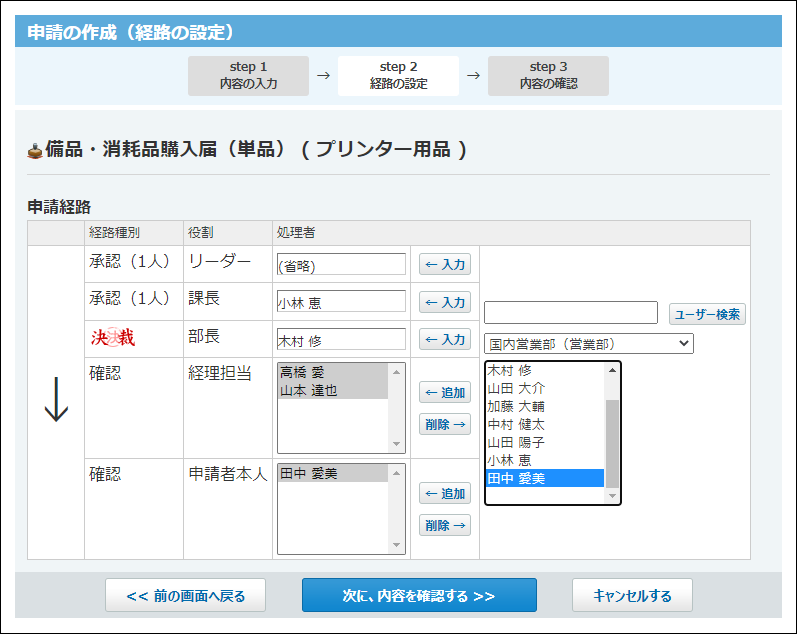Click 削除 → button for 申請者本人 row
Screen dimensions: 797x634
(445, 525)
